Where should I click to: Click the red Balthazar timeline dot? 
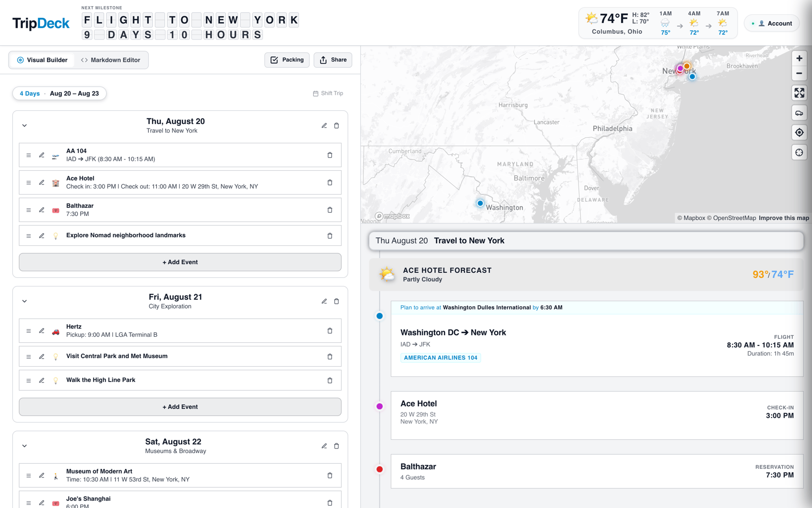[380, 469]
